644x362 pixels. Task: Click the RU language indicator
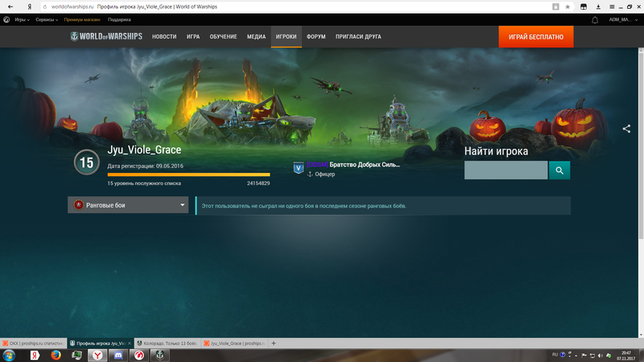point(555,355)
